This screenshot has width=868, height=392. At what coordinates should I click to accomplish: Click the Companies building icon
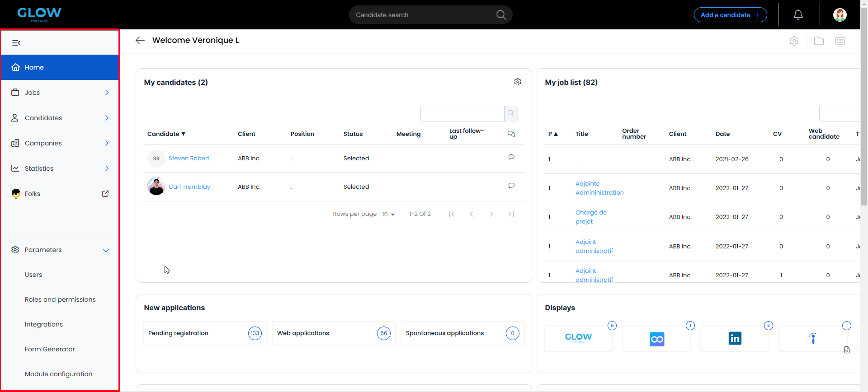[x=15, y=143]
